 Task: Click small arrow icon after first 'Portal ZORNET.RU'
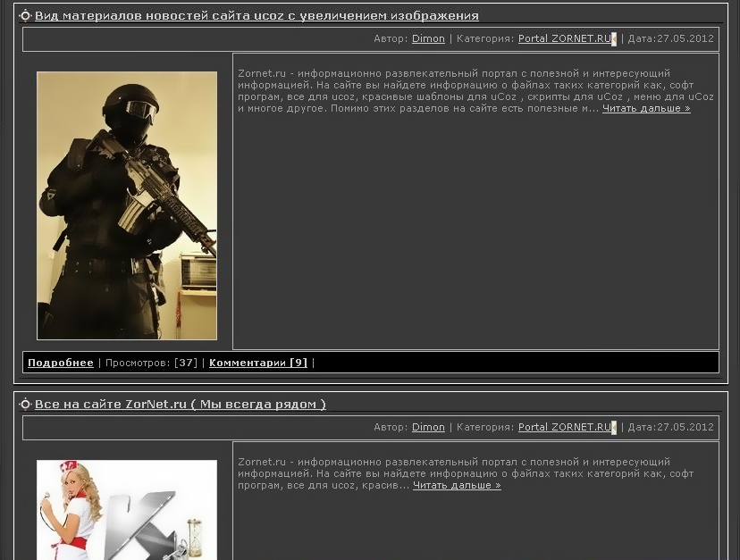[614, 39]
